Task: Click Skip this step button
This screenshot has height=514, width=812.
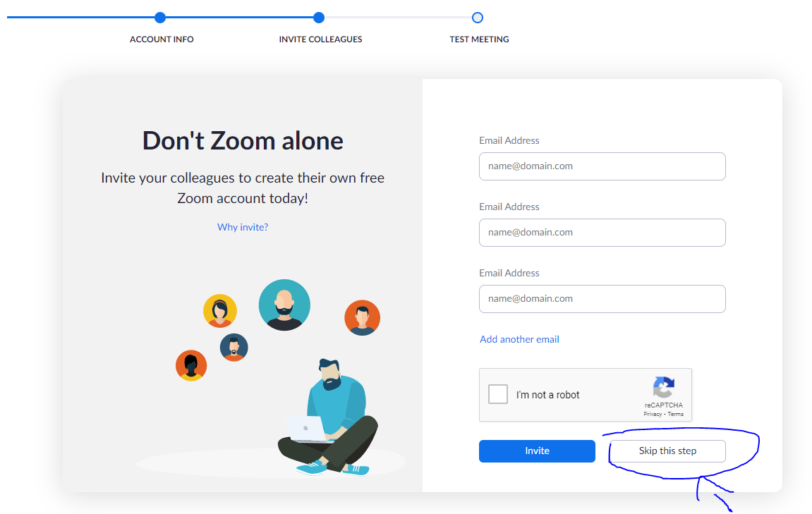Action: tap(667, 451)
